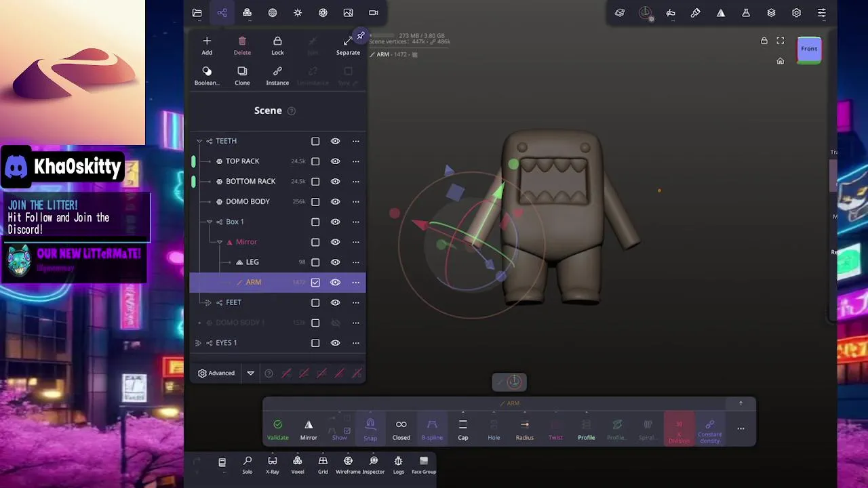Tick the TOP RACK checkbox
The width and height of the screenshot is (868, 488).
(x=315, y=161)
